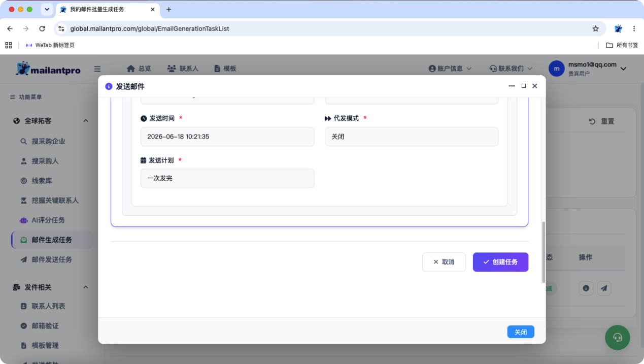Click the round m user avatar
The image size is (644, 364).
tap(557, 69)
